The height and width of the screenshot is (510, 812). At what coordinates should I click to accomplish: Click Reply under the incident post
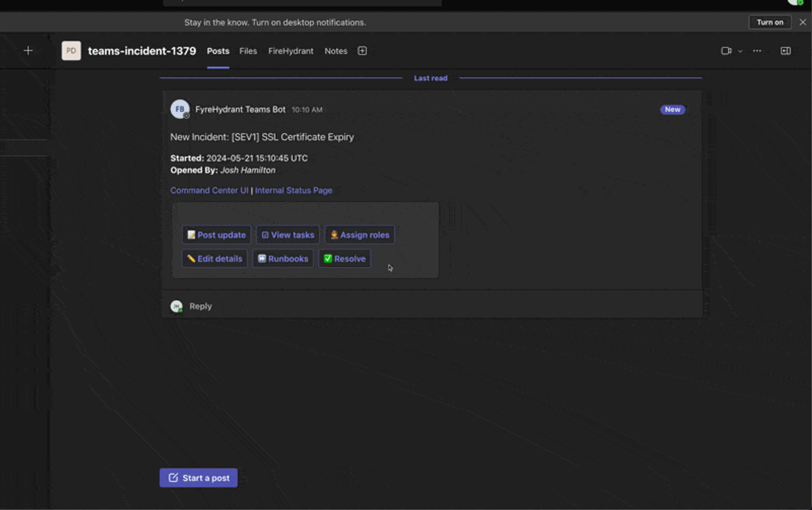tap(201, 306)
